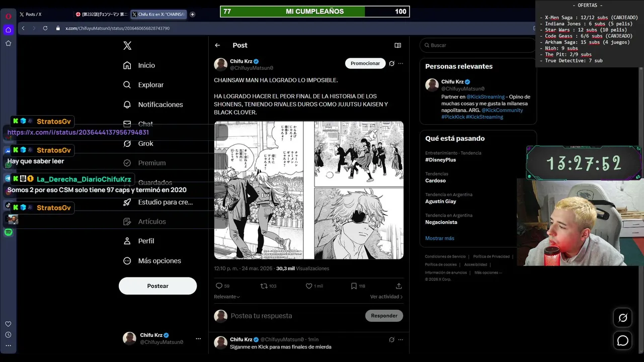Viewport: 644px width, 362px height.
Task: Open the Opera sidebar home icon
Action: point(9,30)
